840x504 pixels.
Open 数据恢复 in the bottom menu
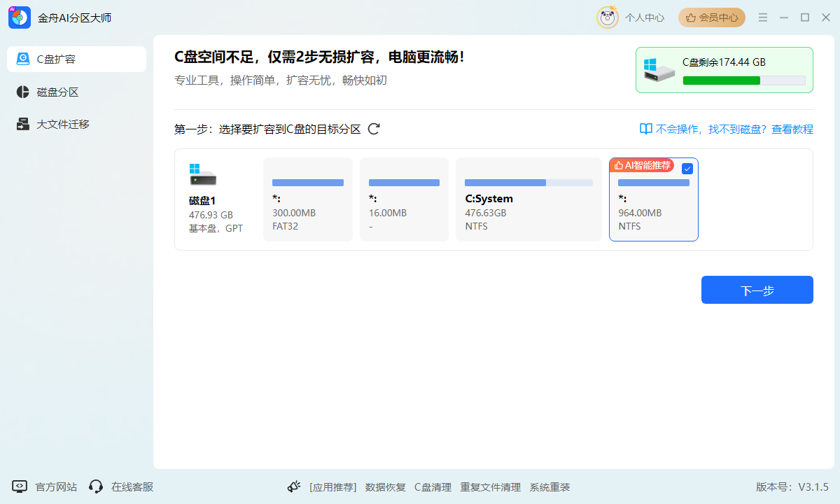click(x=385, y=486)
